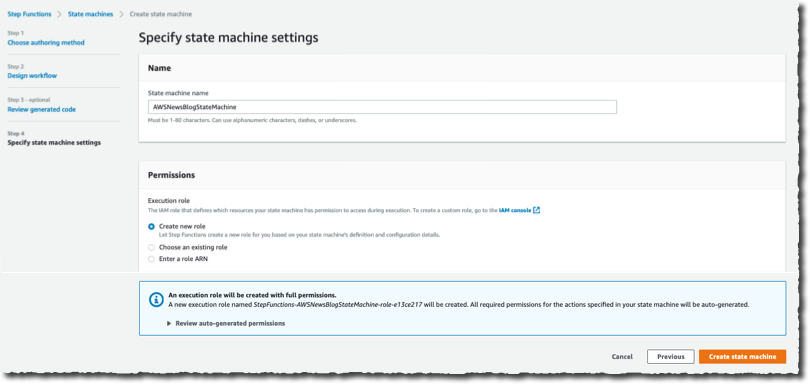Viewport: 810px width, 384px height.
Task: Open the IAM console link
Action: pos(515,210)
